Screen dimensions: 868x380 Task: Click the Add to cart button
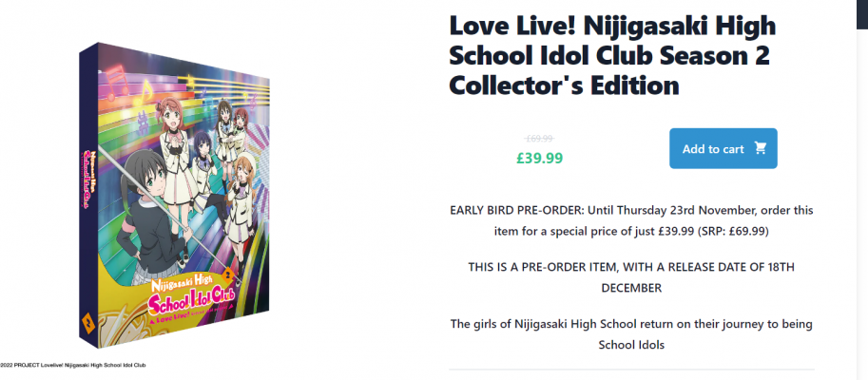tap(723, 148)
